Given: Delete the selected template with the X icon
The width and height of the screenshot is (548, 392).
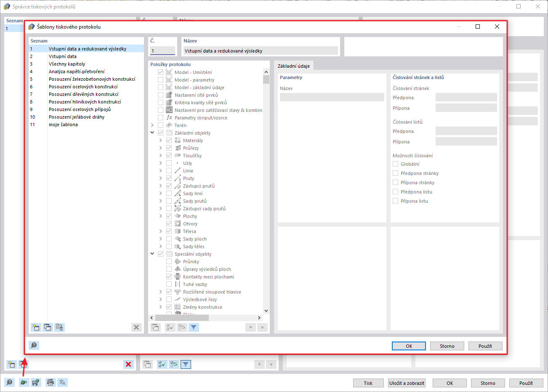Looking at the screenshot, I should [x=136, y=327].
